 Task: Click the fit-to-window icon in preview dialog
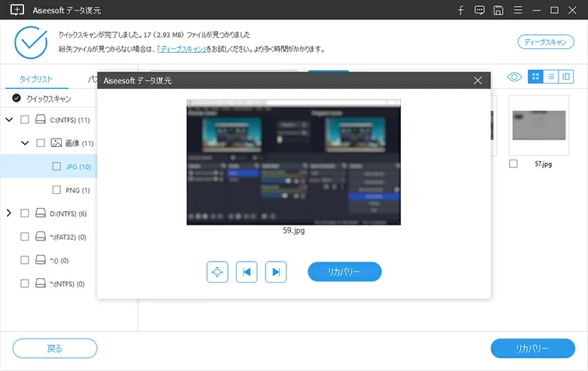pos(217,272)
